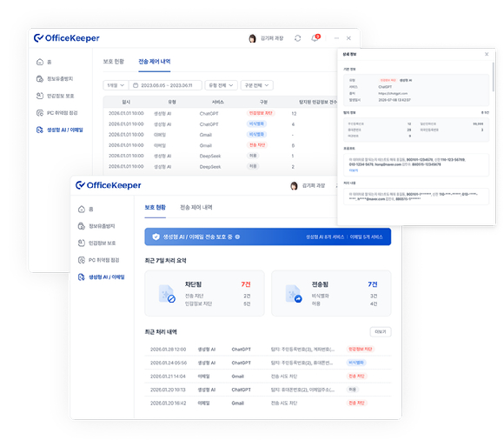Select 생성형 AI / 이메일 in front window sidebar
This screenshot has height=447, width=504.
(102, 277)
